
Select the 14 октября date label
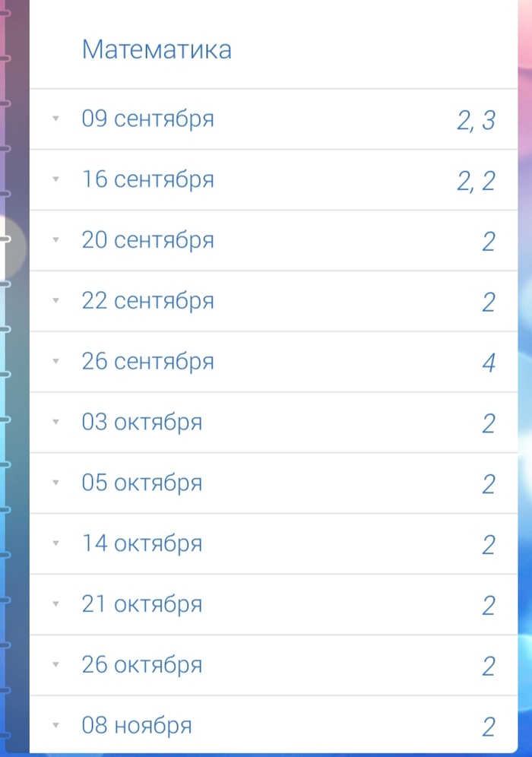click(x=141, y=544)
